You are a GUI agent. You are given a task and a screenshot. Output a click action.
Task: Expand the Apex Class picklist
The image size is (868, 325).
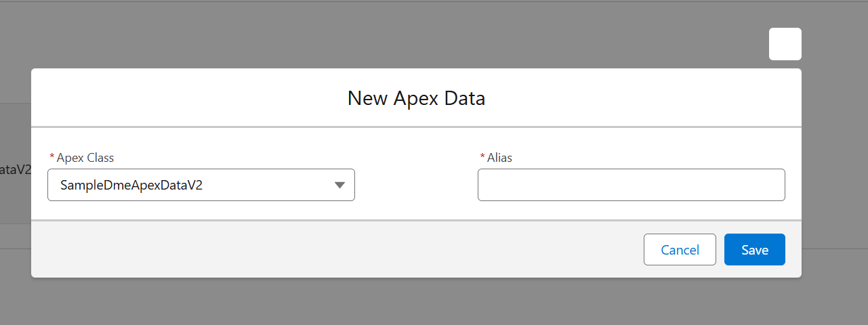[x=201, y=185]
